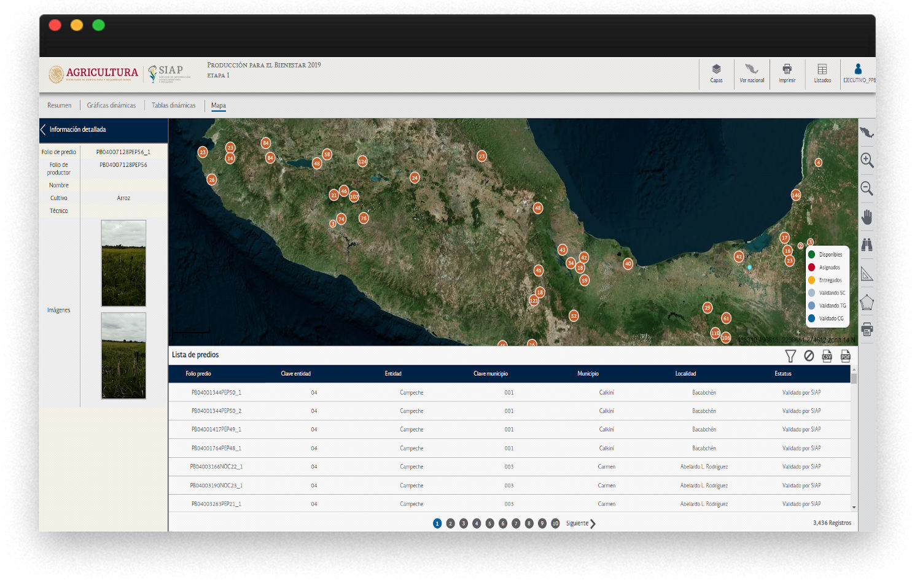Select the zoom in magnifier tool
This screenshot has width=912, height=588.
867,160
